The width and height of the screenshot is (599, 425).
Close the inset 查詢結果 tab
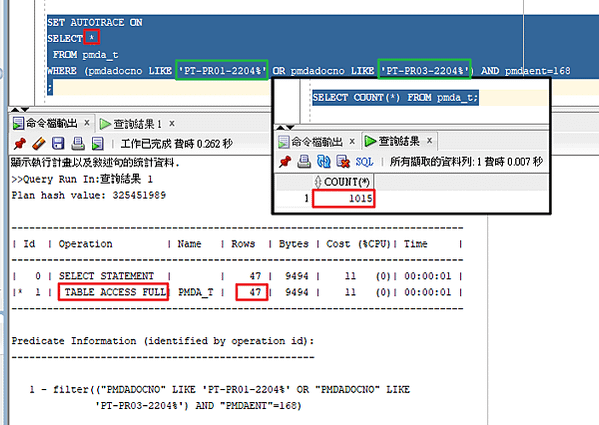(429, 141)
